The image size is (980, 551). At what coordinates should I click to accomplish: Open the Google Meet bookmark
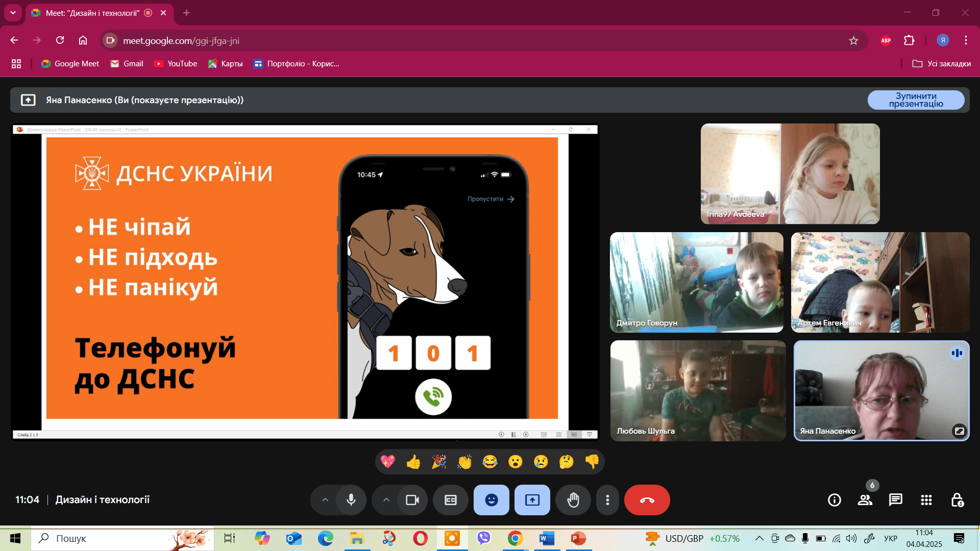point(70,64)
